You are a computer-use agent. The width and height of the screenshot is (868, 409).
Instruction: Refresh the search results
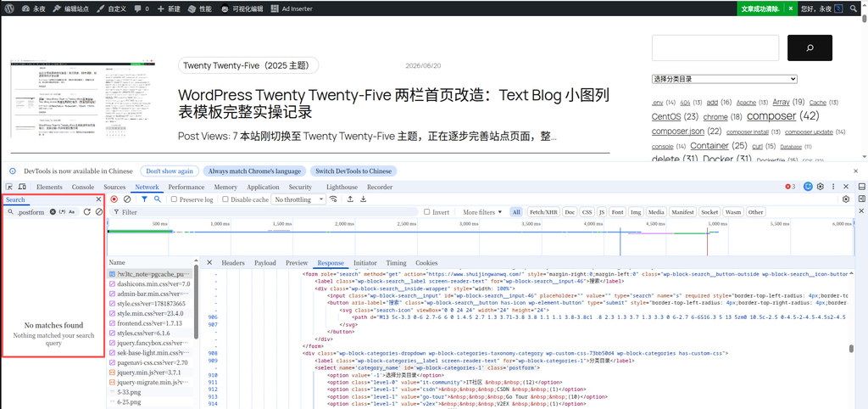pos(87,211)
